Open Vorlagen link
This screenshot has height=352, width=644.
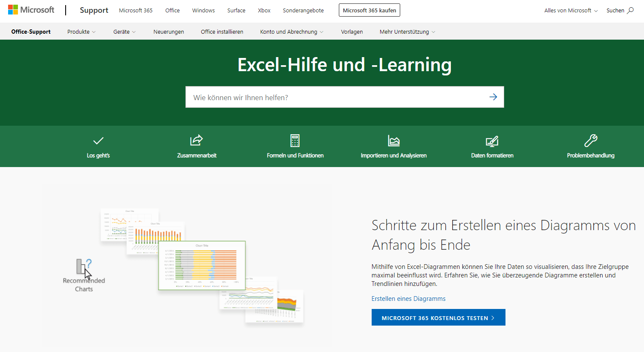[352, 32]
